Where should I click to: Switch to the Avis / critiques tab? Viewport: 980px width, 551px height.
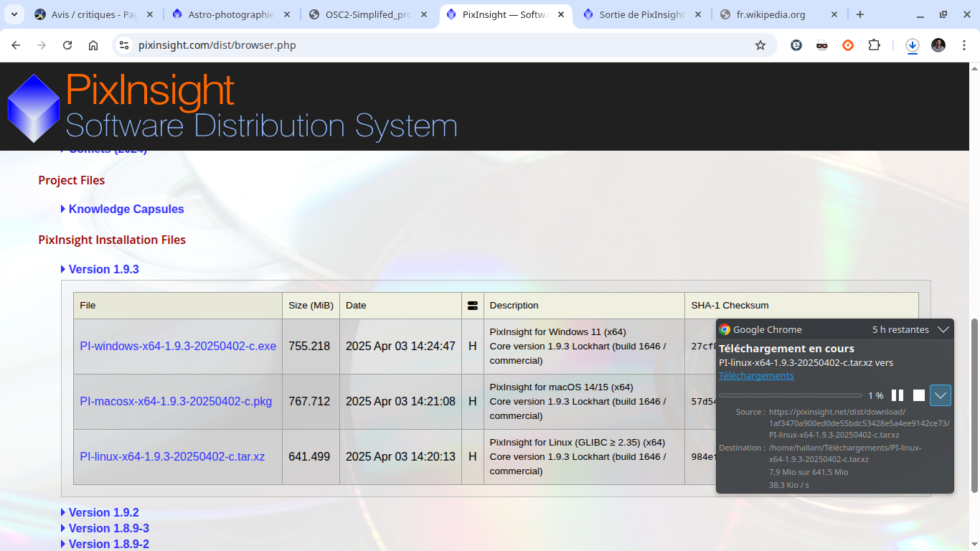tap(93, 14)
